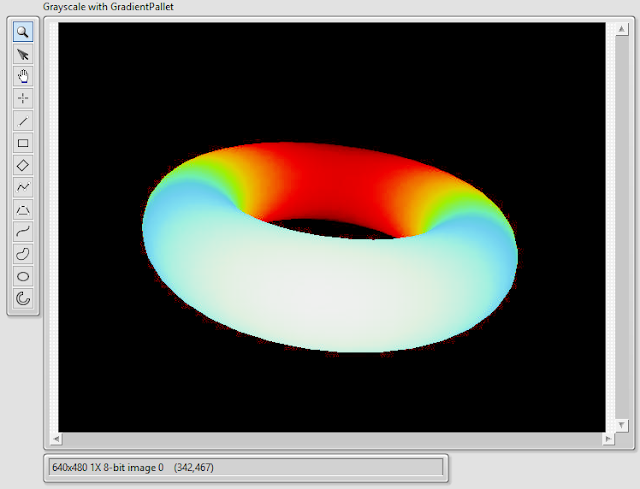Select the Polygon tool
This screenshot has height=489, width=640.
[x=23, y=210]
